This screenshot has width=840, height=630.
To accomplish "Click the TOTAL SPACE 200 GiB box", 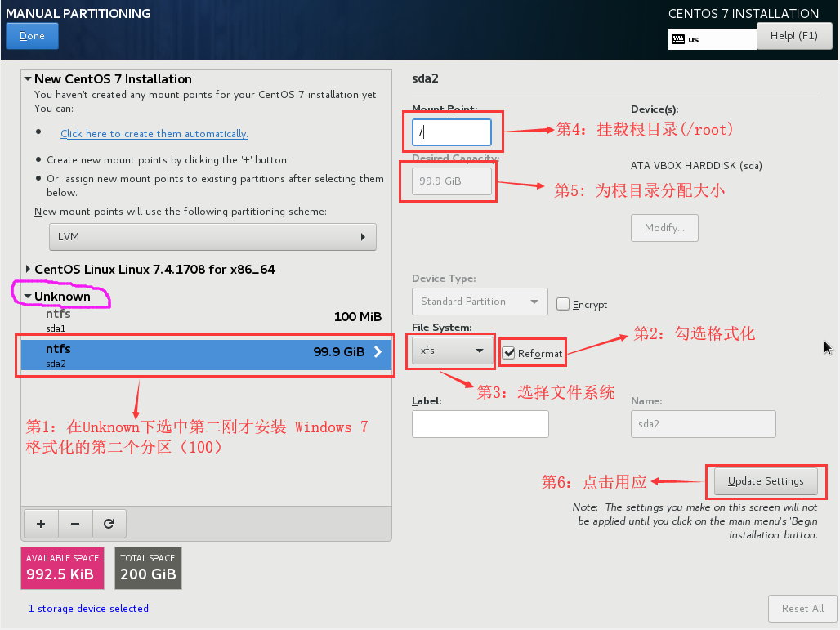I will pos(149,568).
